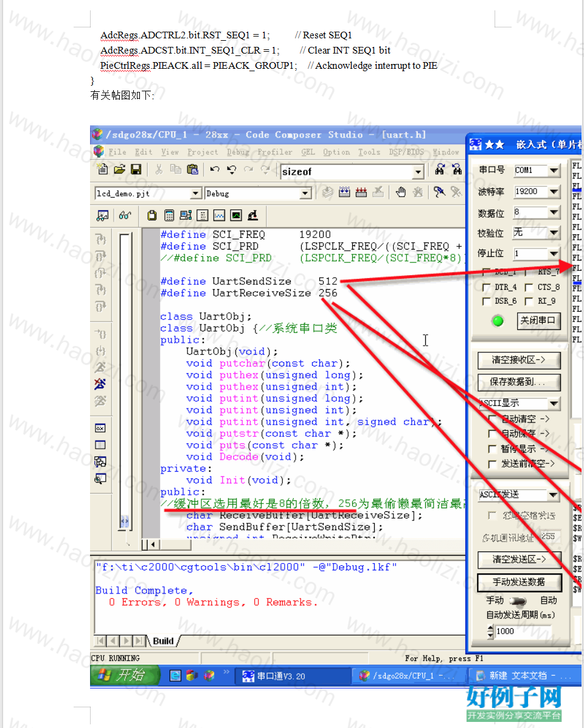
Task: Open the Debug configuration dropdown
Action: pyautogui.click(x=305, y=193)
